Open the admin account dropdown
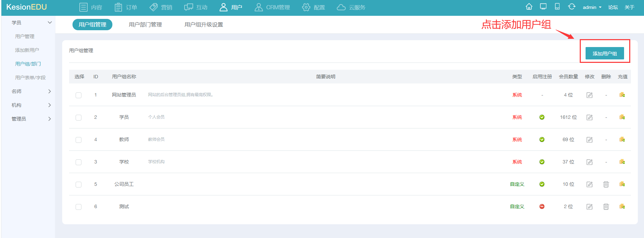Viewport: 644px width, 238px height. pyautogui.click(x=592, y=7)
